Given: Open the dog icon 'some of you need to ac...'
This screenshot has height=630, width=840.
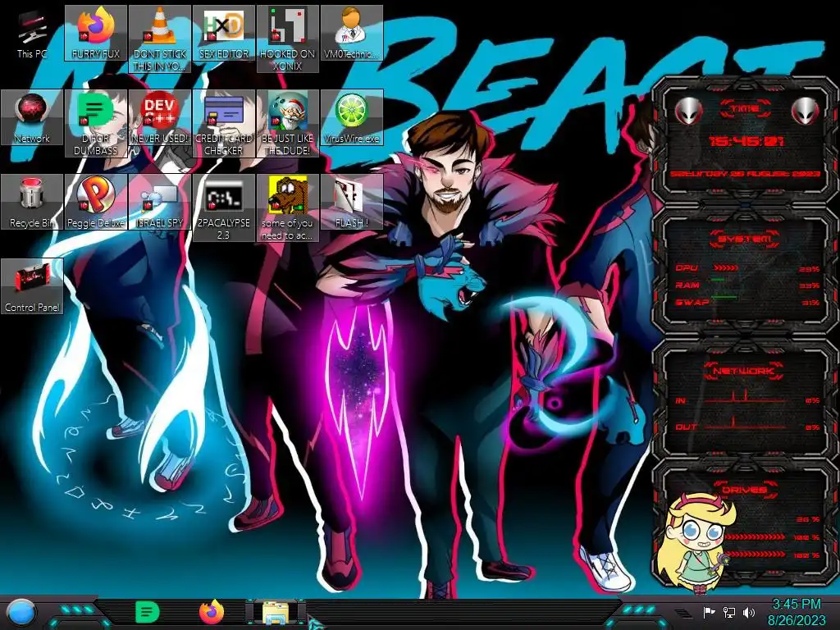Looking at the screenshot, I should coord(288,208).
